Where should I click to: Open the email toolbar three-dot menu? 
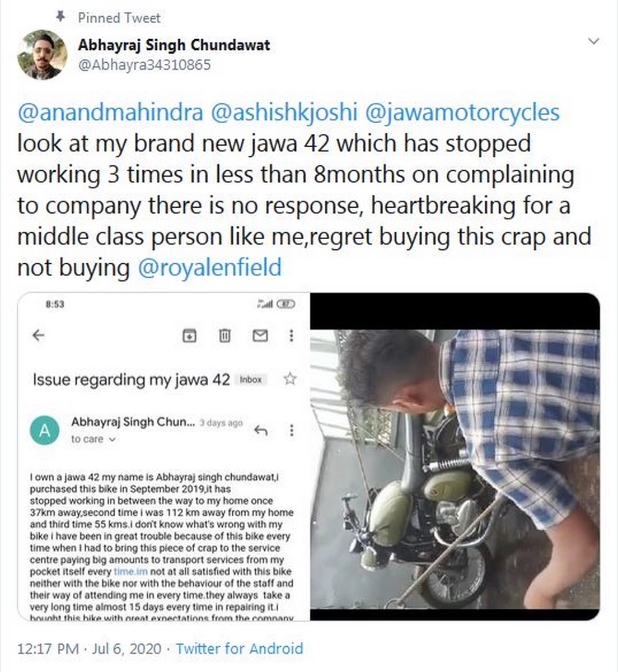pos(291,335)
